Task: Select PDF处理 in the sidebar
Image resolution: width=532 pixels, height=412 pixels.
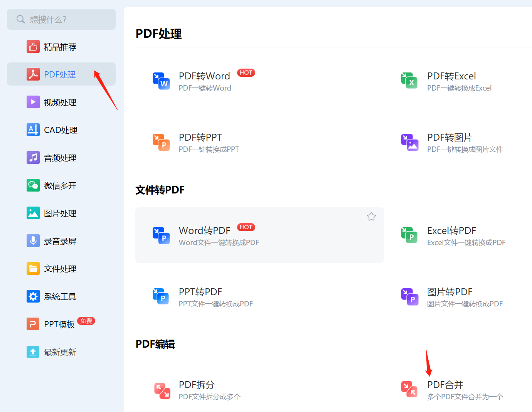Action: pos(61,74)
